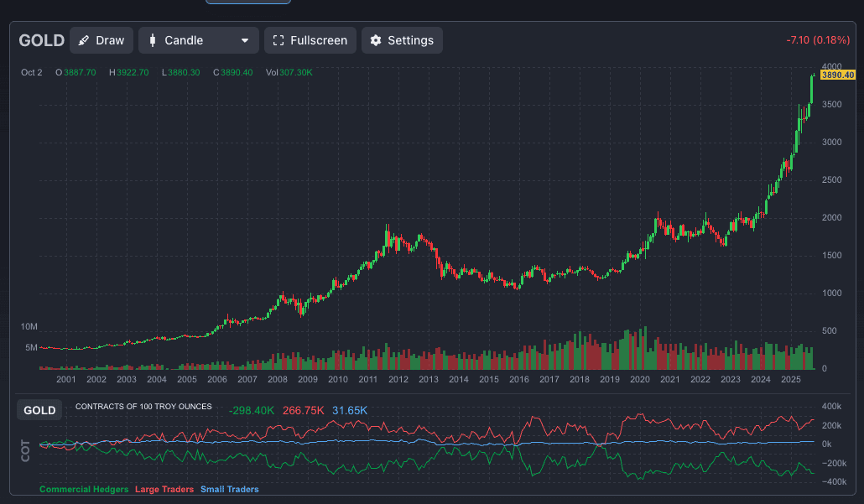Toggle the Commercial Hedgers legend series

[84, 489]
